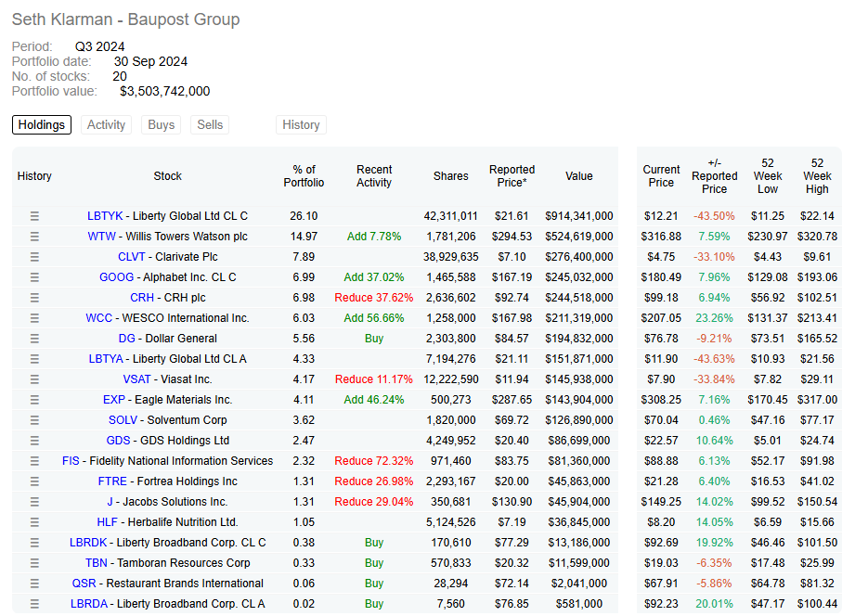The image size is (855, 616).
Task: Click history icon for Herbalife Nutrition row
Action: pos(34,522)
